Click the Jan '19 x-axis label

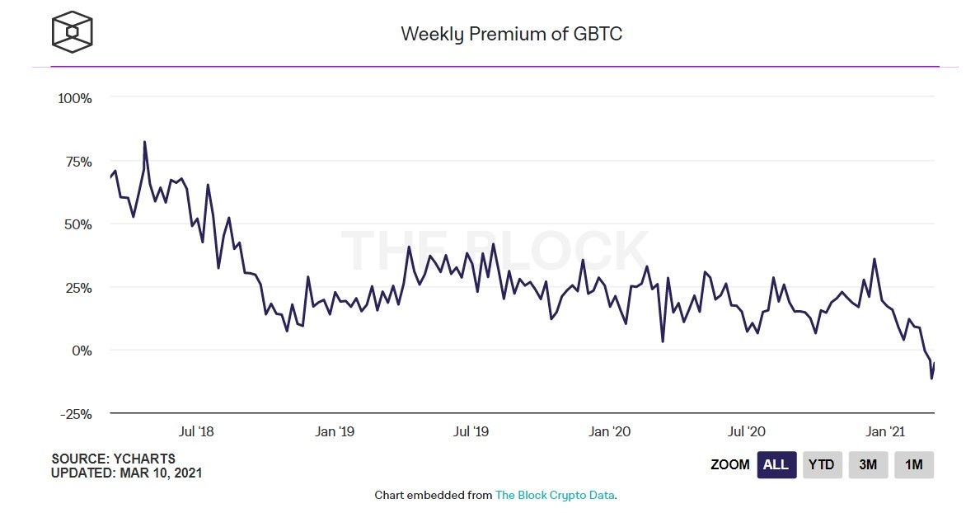point(335,431)
